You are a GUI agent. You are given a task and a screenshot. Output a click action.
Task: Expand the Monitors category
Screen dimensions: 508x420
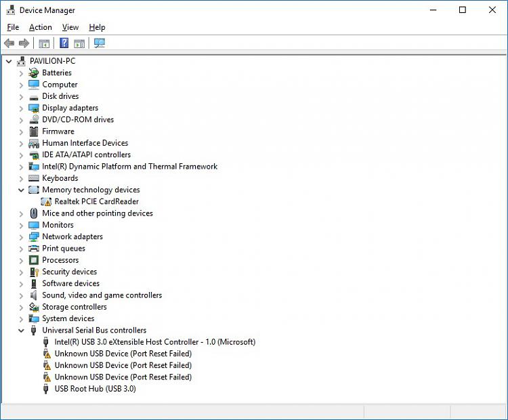(x=21, y=225)
